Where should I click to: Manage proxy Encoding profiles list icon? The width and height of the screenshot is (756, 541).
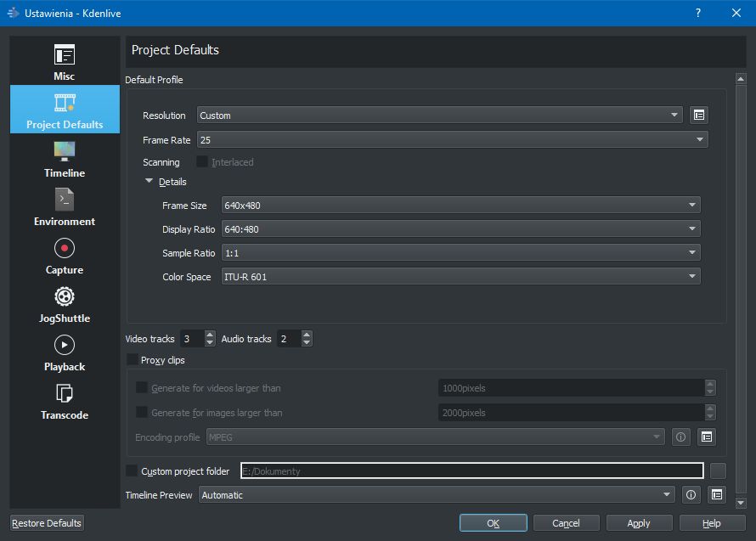point(707,437)
